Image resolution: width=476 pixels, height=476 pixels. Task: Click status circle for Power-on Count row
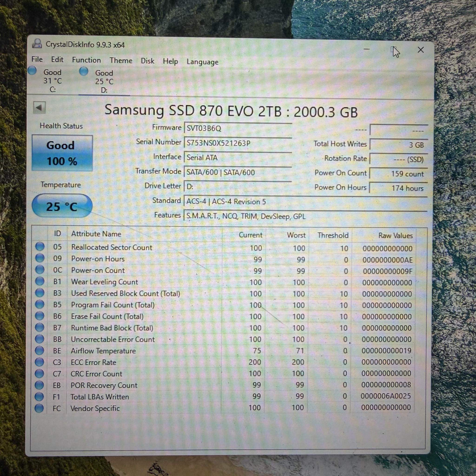pyautogui.click(x=40, y=270)
